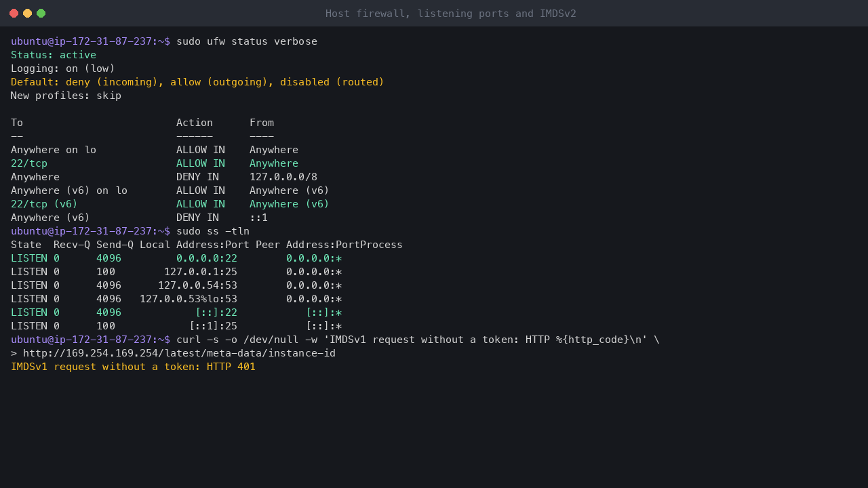Click the "Logging: on (low)" line
Image resolution: width=868 pixels, height=488 pixels.
[63, 68]
